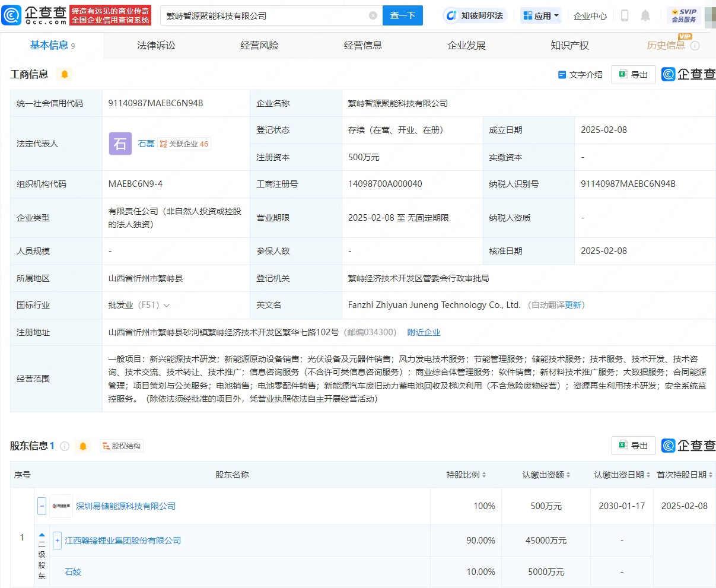This screenshot has height=588, width=716.
Task: Expand the 应用 dropdown menu
Action: 542,16
